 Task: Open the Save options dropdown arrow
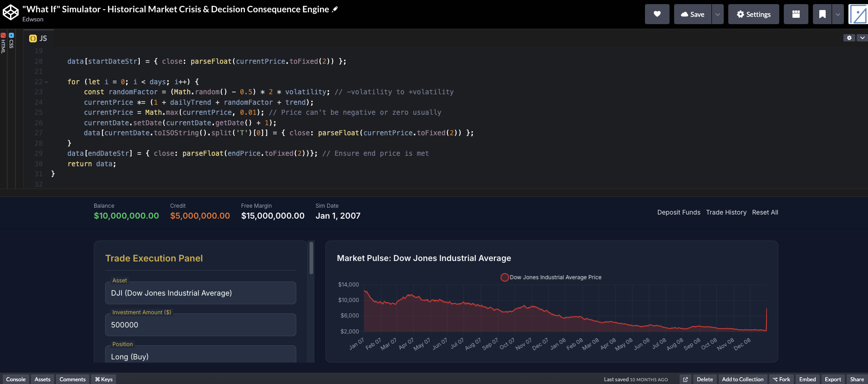click(717, 14)
